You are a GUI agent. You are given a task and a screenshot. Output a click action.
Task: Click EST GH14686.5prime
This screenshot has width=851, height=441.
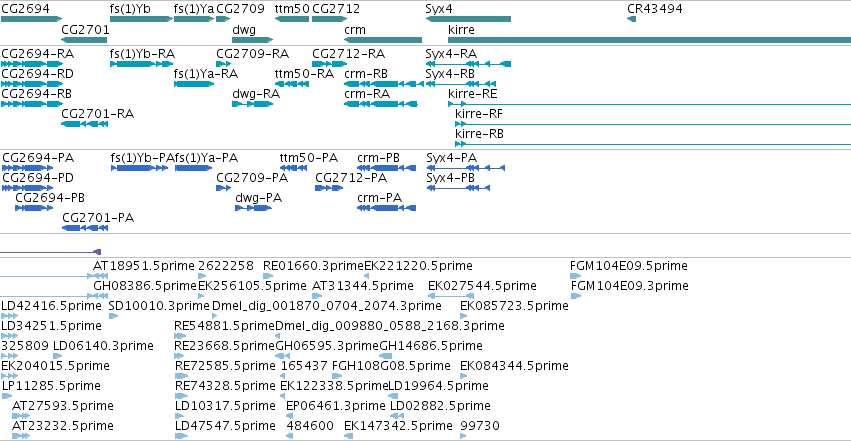coord(431,346)
